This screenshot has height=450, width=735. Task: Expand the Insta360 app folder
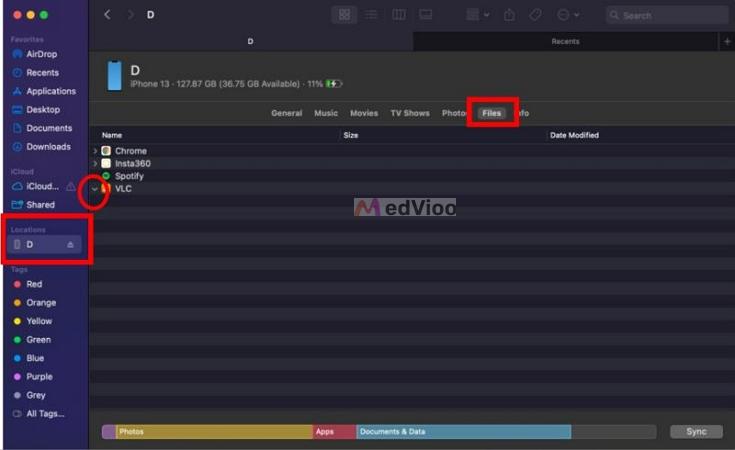(95, 164)
